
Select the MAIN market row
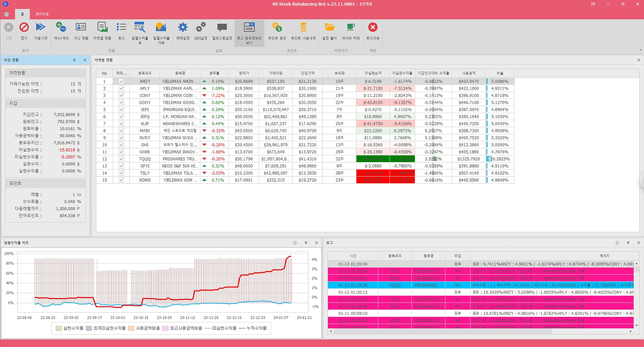click(x=305, y=131)
